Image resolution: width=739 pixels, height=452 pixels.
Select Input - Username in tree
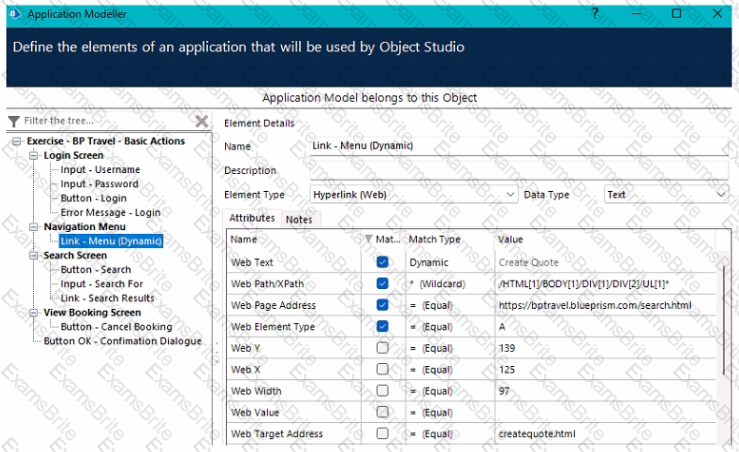click(100, 170)
